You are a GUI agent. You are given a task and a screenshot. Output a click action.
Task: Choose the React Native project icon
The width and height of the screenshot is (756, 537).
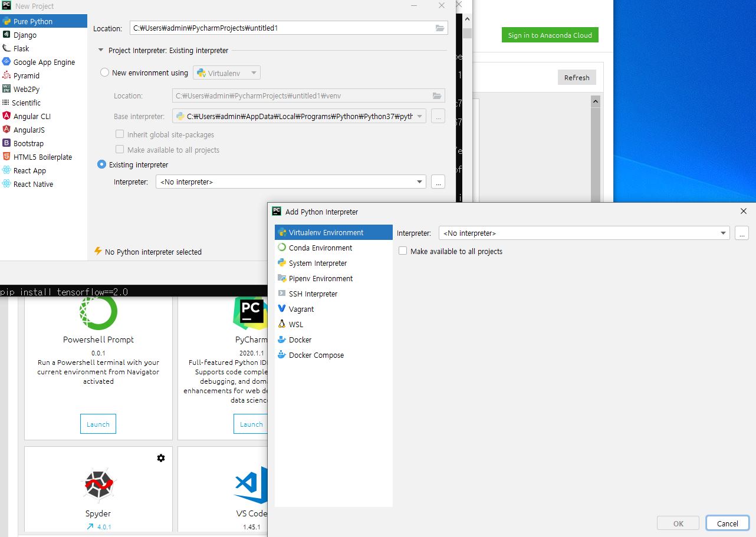coord(6,184)
